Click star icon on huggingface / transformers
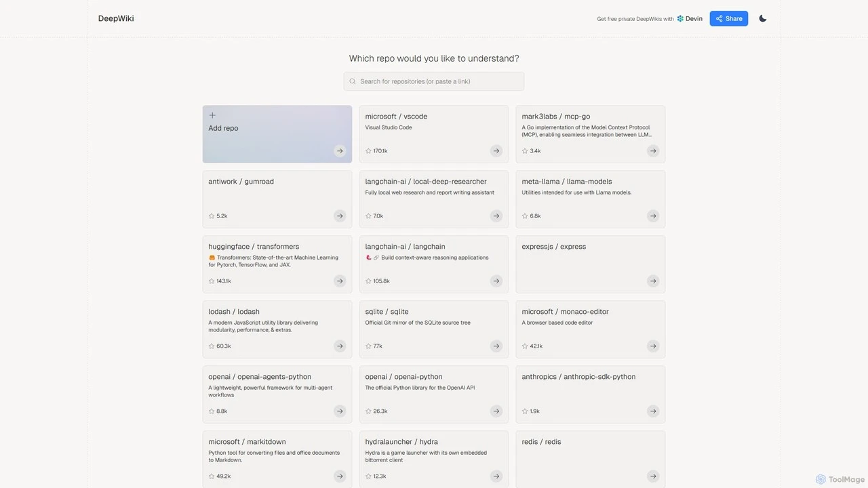 point(212,281)
